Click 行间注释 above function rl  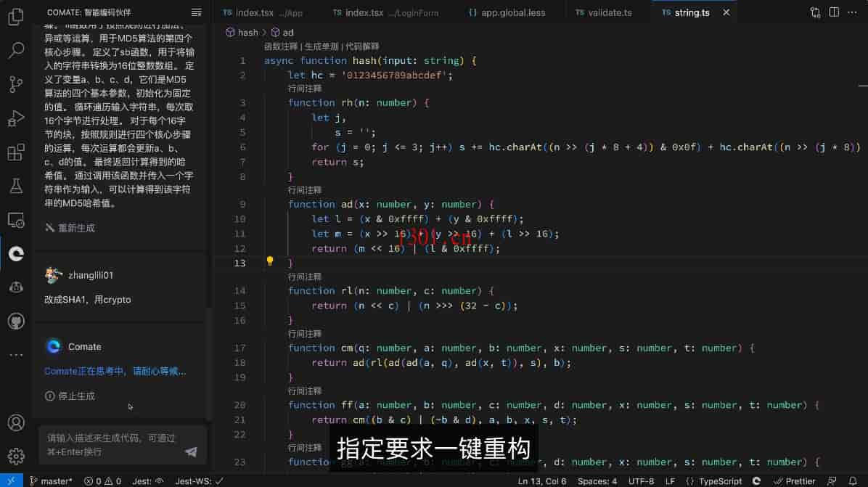[305, 277]
